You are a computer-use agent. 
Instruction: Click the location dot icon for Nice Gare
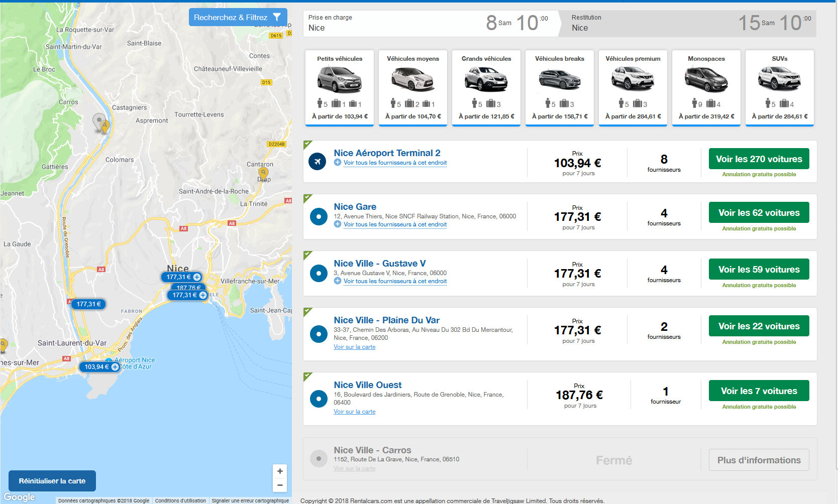319,216
